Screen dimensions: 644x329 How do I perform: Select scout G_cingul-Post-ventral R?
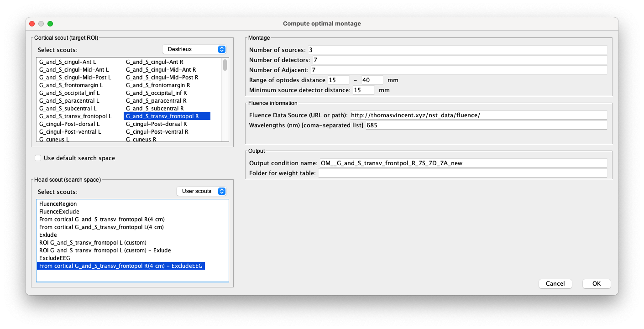point(157,131)
